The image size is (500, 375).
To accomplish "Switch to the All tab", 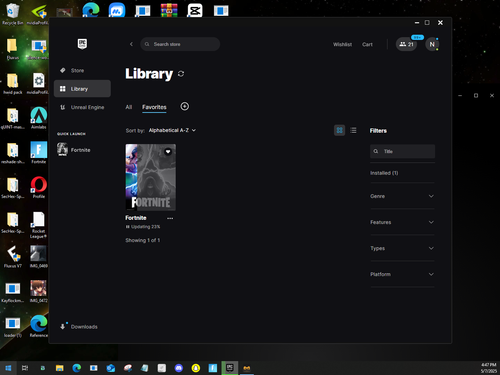I will pyautogui.click(x=129, y=107).
